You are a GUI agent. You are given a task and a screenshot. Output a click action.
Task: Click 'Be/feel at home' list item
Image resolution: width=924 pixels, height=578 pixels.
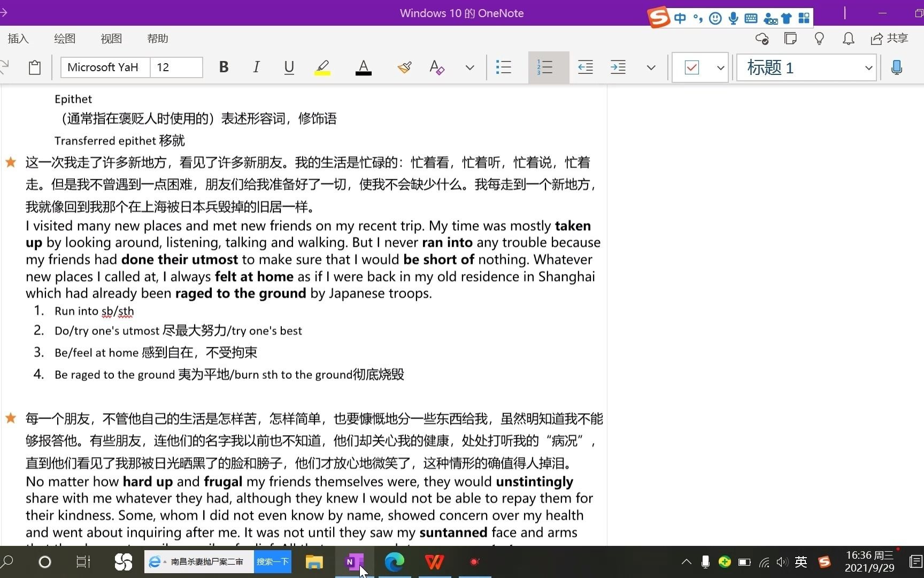[156, 352]
